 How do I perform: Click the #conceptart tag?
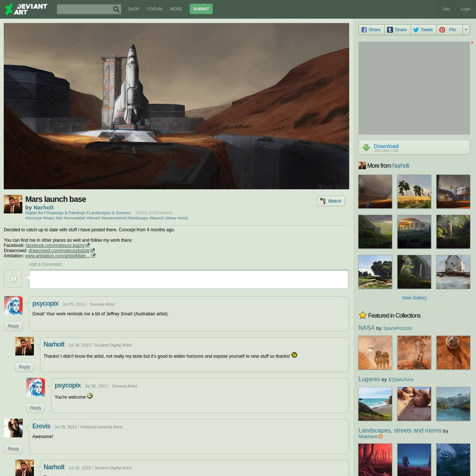coord(75,218)
